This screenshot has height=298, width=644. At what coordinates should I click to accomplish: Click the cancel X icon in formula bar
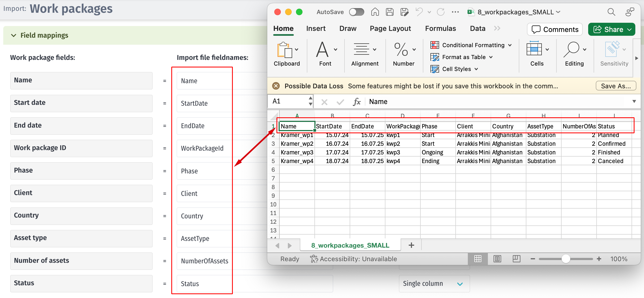pos(324,102)
